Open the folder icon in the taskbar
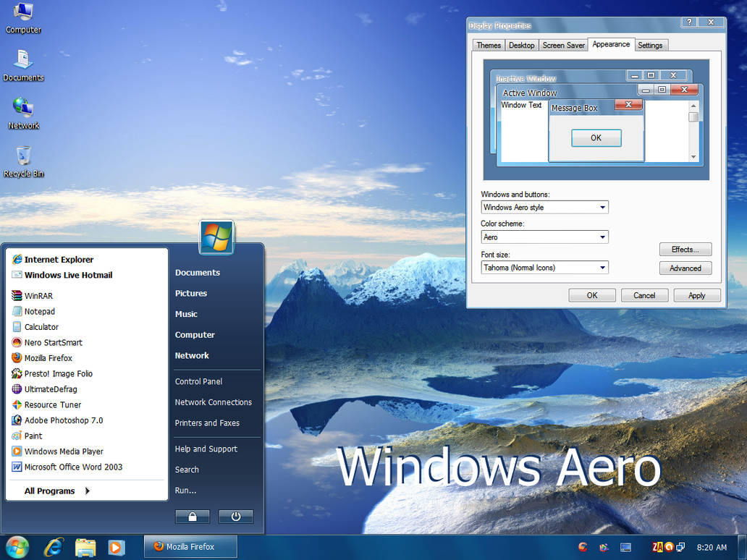This screenshot has height=560, width=747. click(85, 547)
